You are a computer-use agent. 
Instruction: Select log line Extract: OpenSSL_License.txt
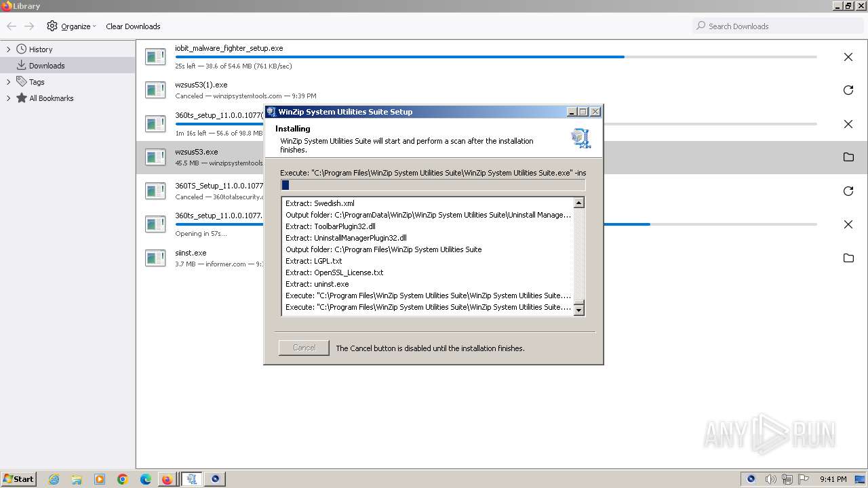tap(334, 272)
